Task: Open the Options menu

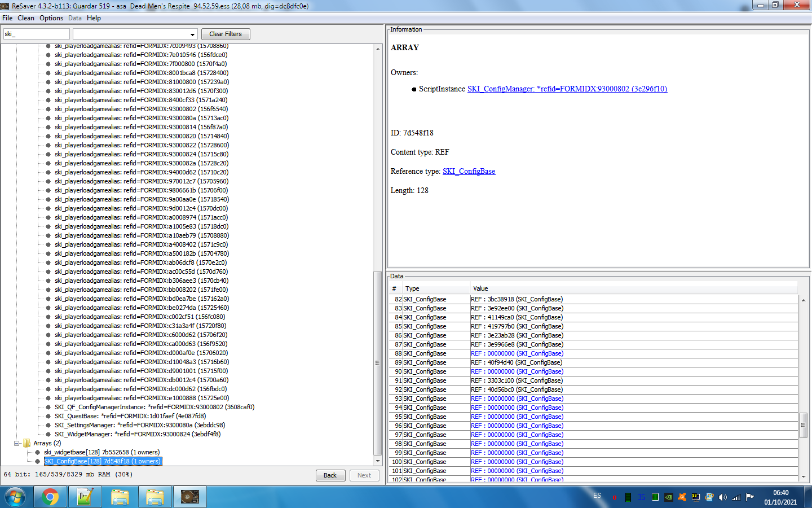Action: [51, 18]
